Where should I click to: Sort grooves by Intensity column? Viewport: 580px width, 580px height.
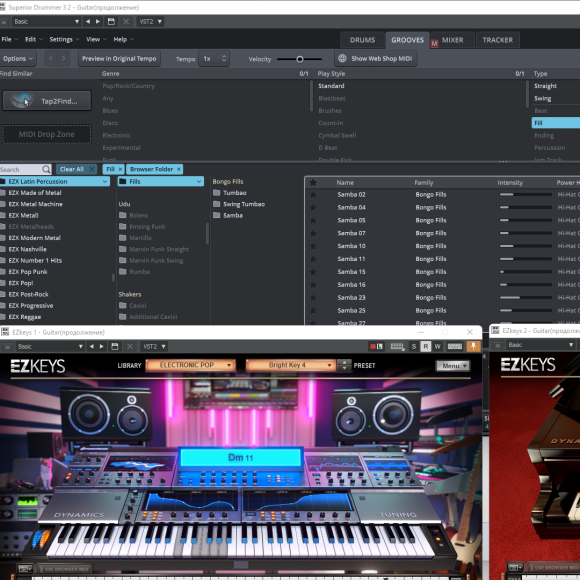pos(510,182)
